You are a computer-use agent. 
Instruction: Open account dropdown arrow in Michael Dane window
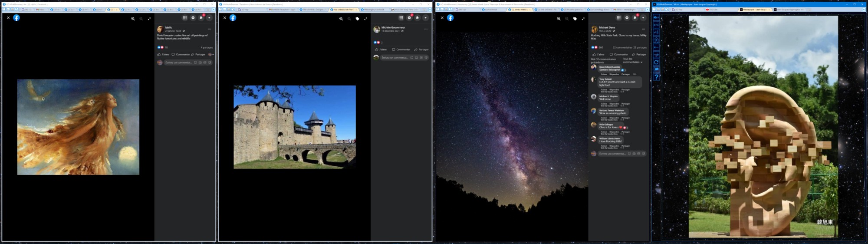[x=643, y=18]
